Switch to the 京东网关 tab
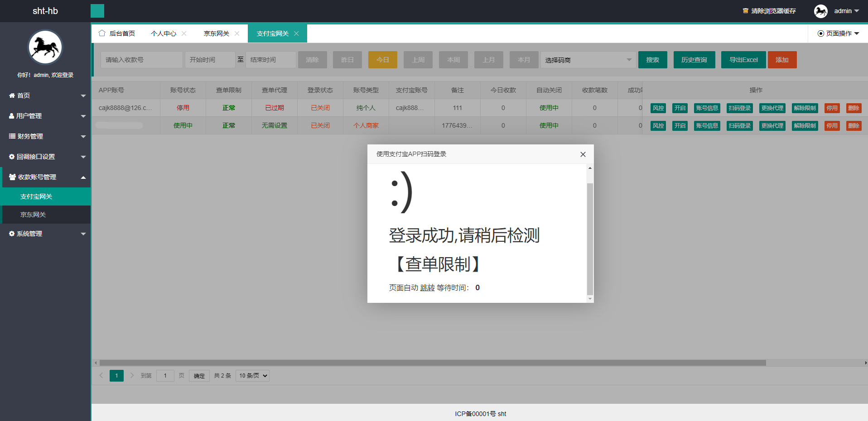 point(217,33)
